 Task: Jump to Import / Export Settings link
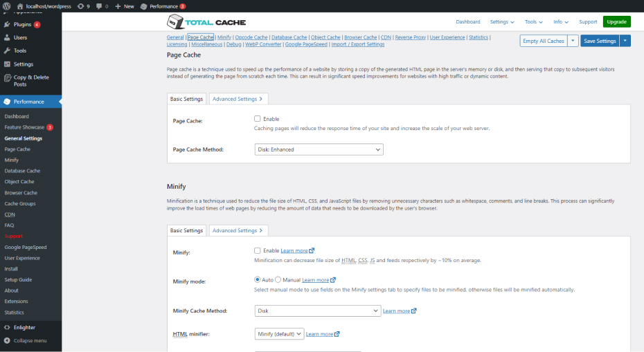pyautogui.click(x=358, y=44)
